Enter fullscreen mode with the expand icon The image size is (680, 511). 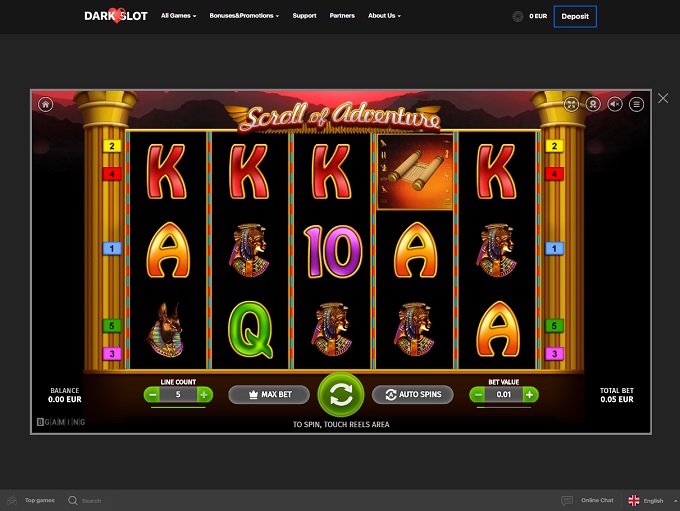[572, 104]
